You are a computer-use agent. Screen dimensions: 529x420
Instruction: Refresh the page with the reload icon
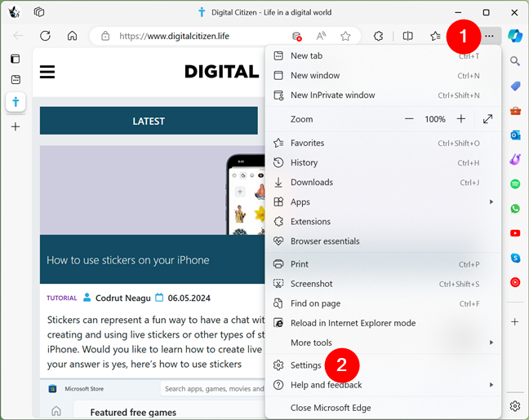45,36
